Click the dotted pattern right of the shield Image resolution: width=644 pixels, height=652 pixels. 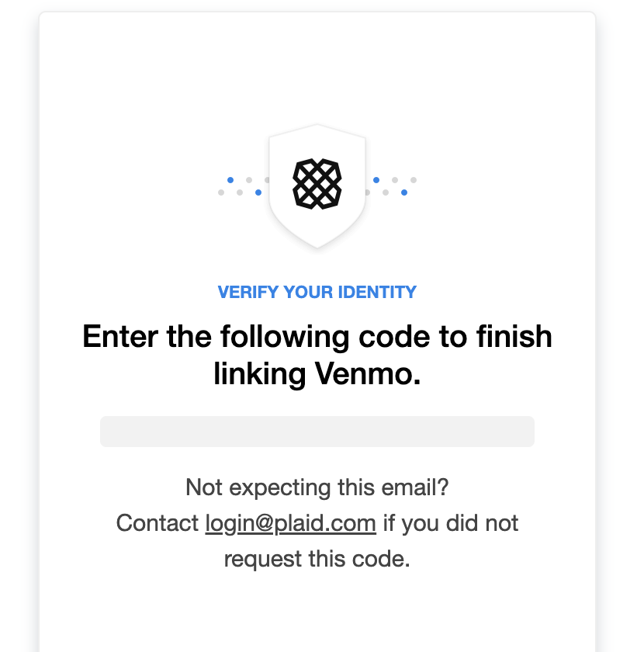point(391,186)
